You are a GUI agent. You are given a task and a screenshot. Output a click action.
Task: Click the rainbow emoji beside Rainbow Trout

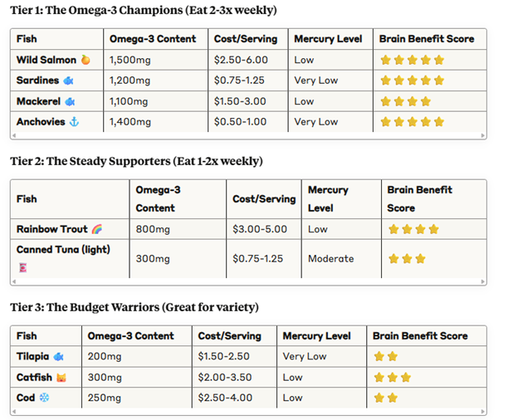(x=96, y=229)
